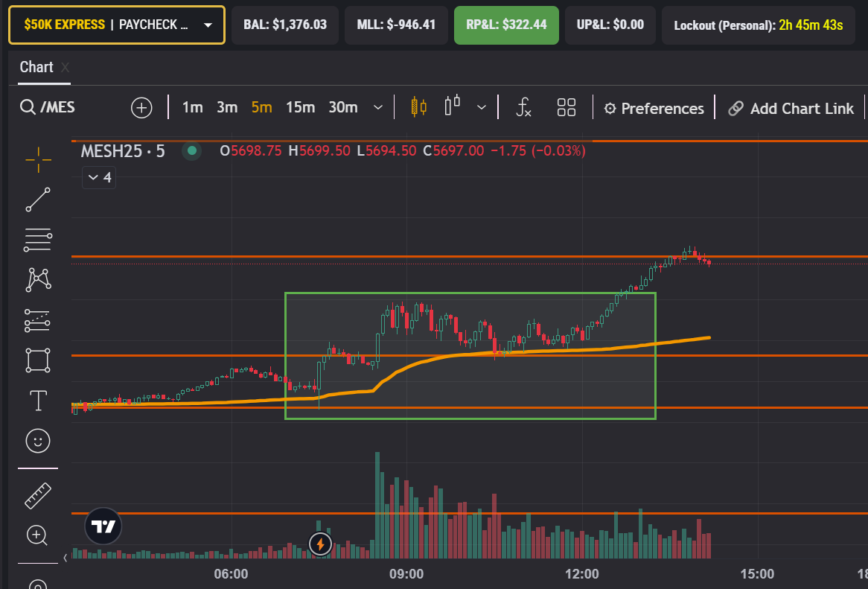The width and height of the screenshot is (868, 589).
Task: Activate the ruler measure tool
Action: (38, 495)
